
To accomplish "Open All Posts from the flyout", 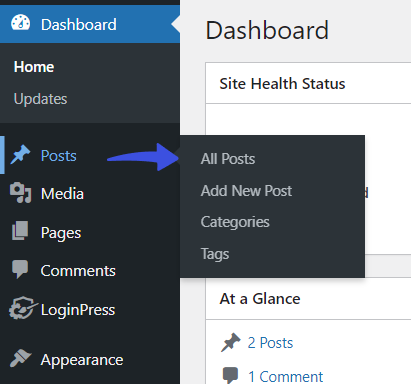I will pos(228,159).
